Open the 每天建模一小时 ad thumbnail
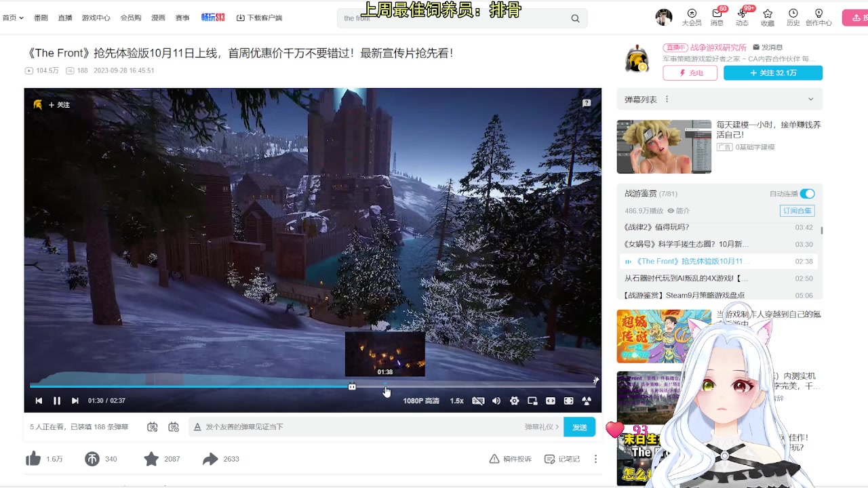The image size is (868, 488). 664,146
